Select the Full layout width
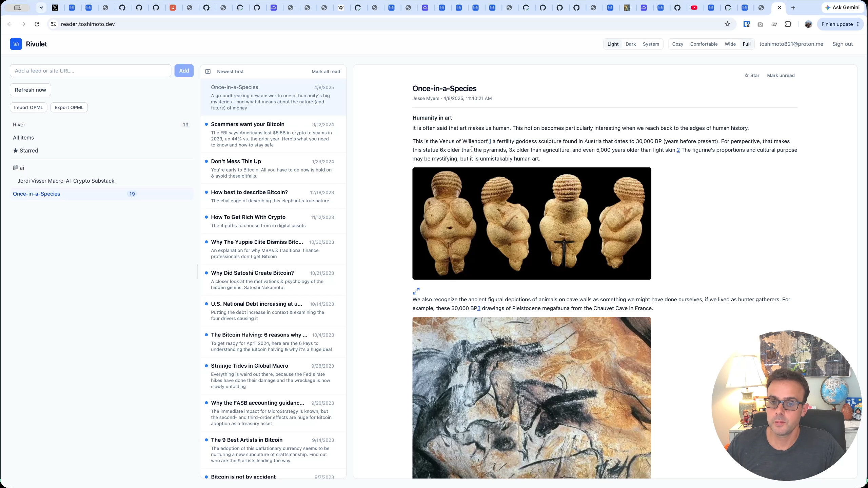Viewport: 868px width, 488px height. tap(746, 44)
